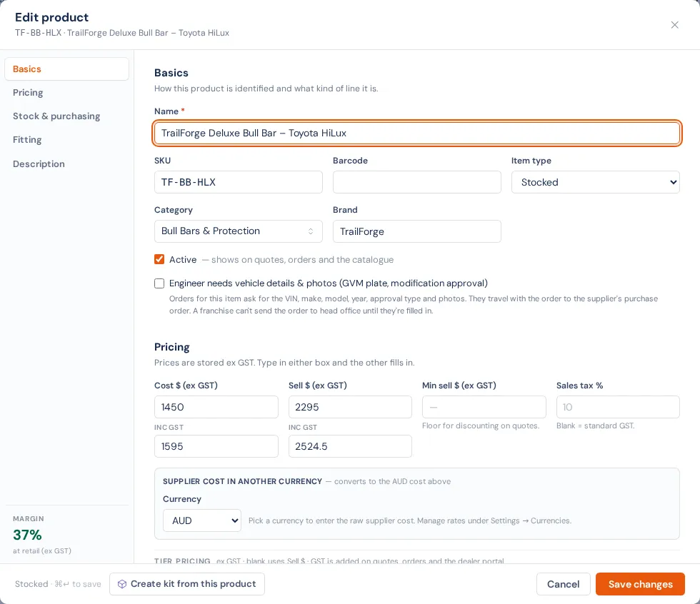Click 'SUPPLIER COST IN ANOTHER CURRENCY' label

[x=242, y=481]
